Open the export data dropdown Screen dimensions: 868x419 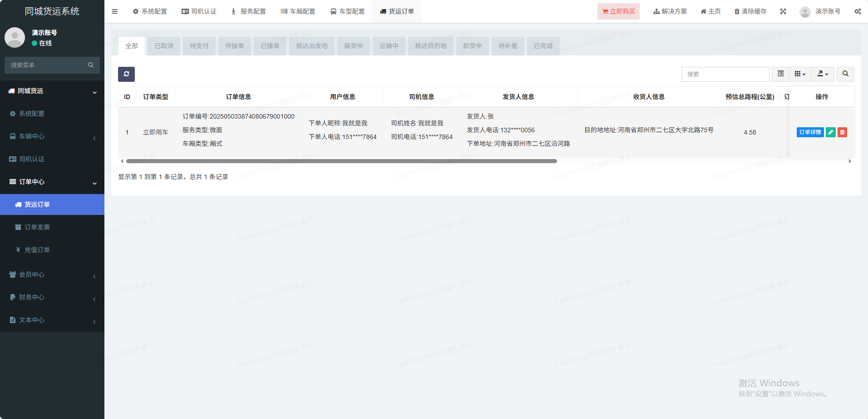823,74
